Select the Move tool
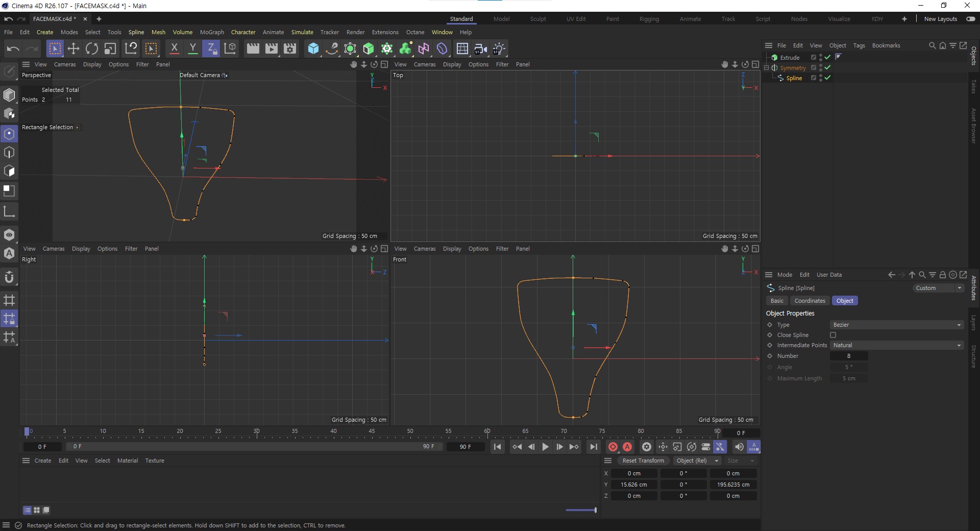Viewport: 980px width, 531px height. (x=73, y=49)
